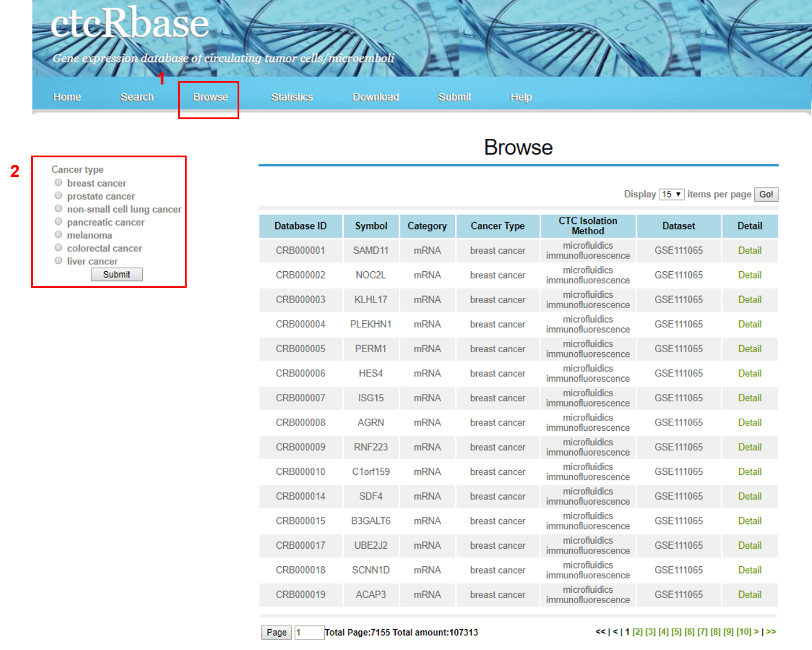812x650 pixels.
Task: View Detail for the ISG15 row
Action: [x=750, y=398]
